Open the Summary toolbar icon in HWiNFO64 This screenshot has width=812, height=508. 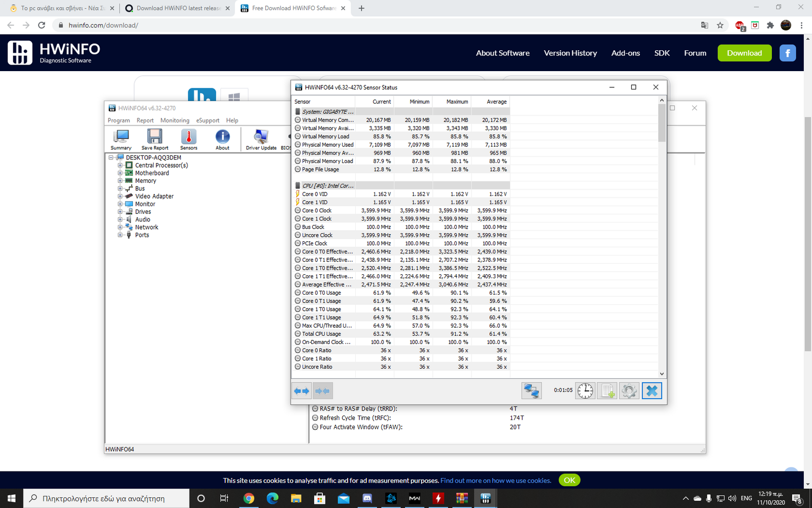tap(121, 139)
